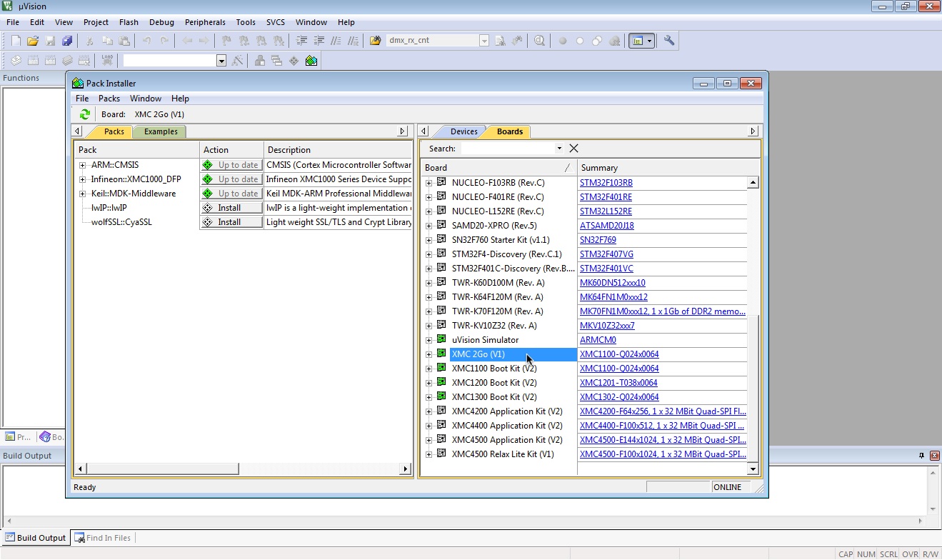
Task: Expand the STM32F4-Discovery board node
Action: 429,254
